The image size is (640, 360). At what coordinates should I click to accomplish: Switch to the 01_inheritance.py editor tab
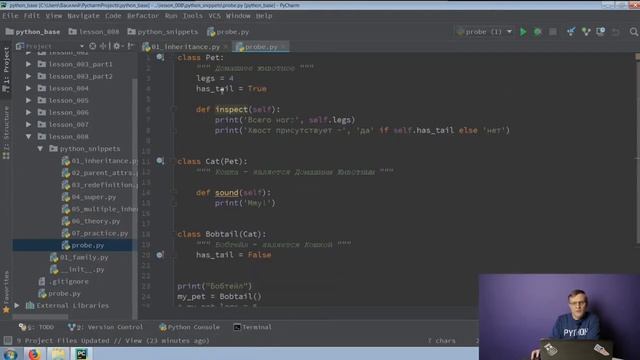[x=186, y=47]
